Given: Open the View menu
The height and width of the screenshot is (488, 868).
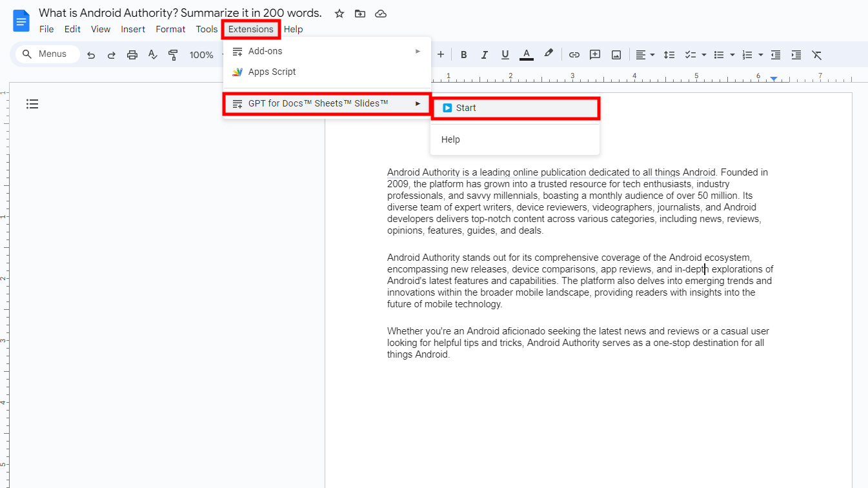Looking at the screenshot, I should click(x=101, y=29).
